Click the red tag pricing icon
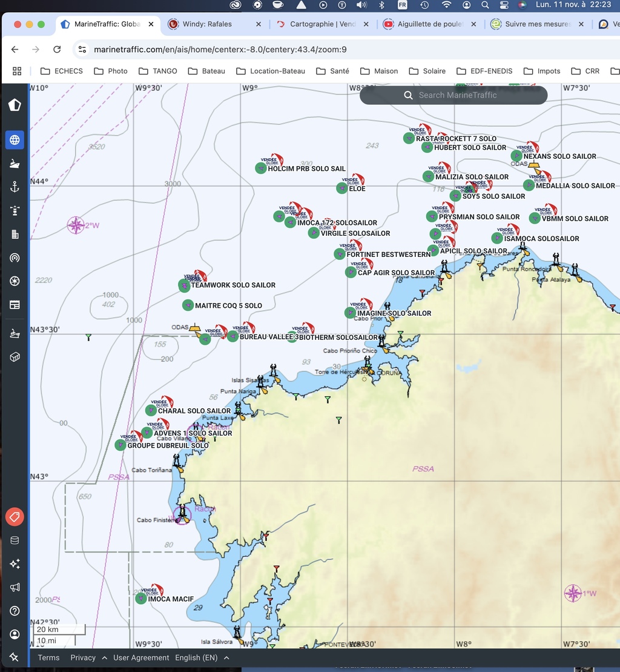 click(x=15, y=517)
